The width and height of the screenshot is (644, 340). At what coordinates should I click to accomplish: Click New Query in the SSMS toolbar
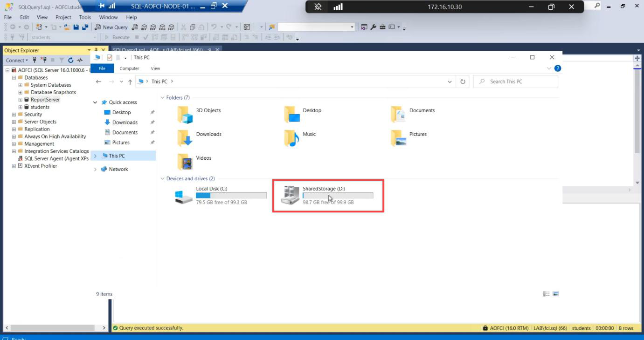click(111, 27)
